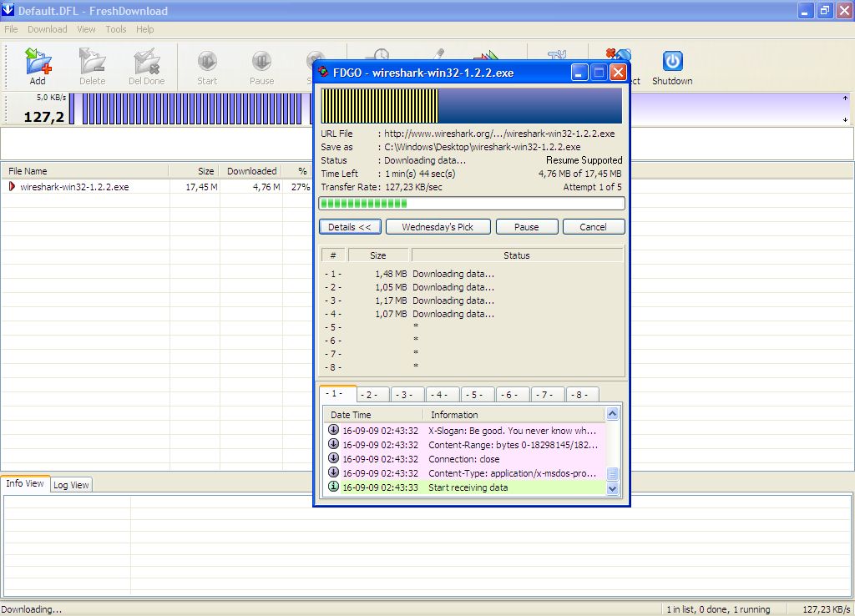Select wireshark-win32-1.2.2.exe row in file list

tap(156, 186)
